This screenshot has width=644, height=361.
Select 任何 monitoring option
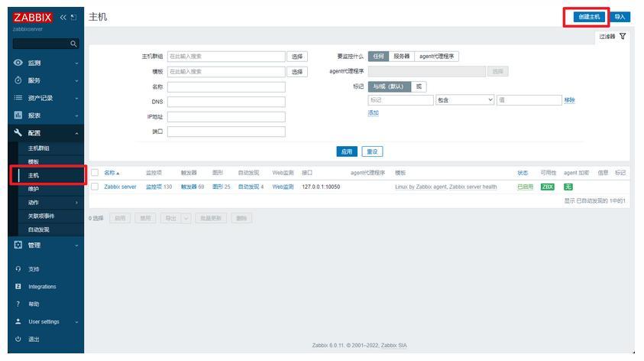pyautogui.click(x=378, y=57)
